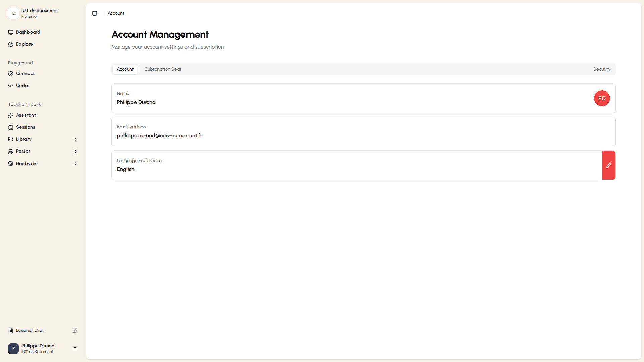Viewport: 644px width, 362px height.
Task: Open the Sessions page
Action: coord(43,127)
